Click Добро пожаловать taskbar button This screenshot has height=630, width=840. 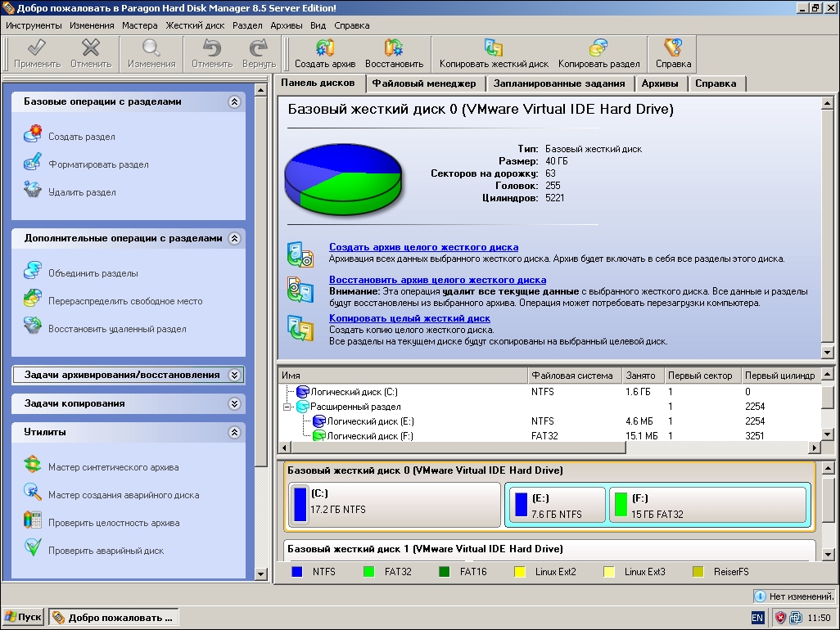(114, 617)
